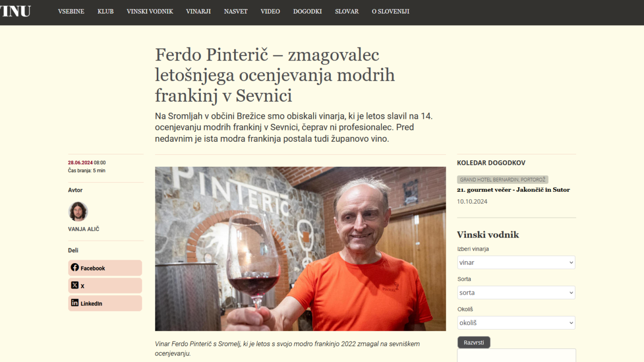Click author name Vanja Alič
This screenshot has width=644, height=362.
[84, 229]
